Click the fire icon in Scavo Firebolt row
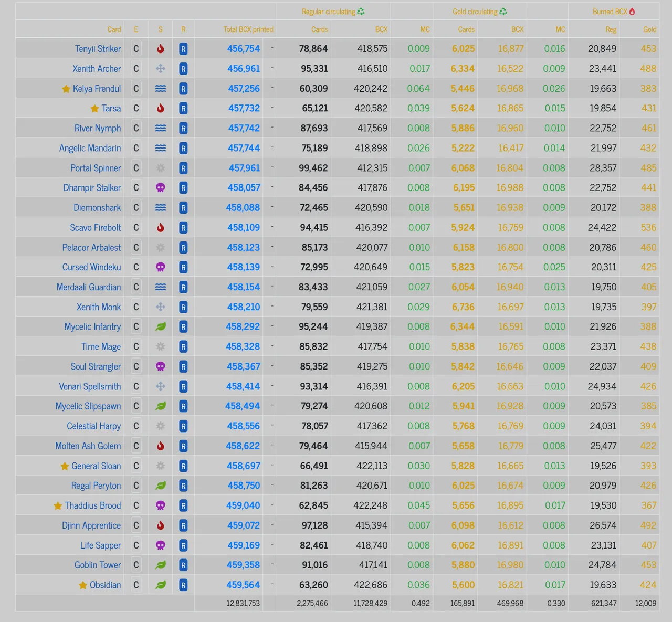 (161, 227)
